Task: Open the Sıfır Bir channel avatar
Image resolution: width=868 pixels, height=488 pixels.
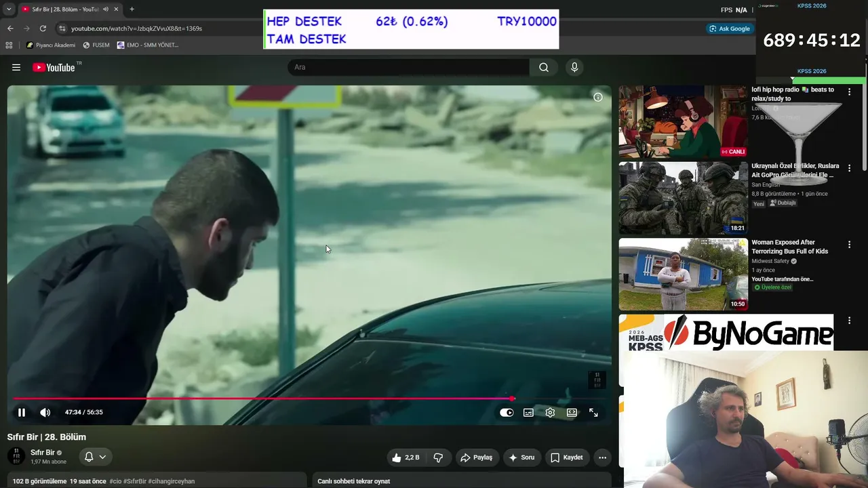Action: tap(16, 457)
